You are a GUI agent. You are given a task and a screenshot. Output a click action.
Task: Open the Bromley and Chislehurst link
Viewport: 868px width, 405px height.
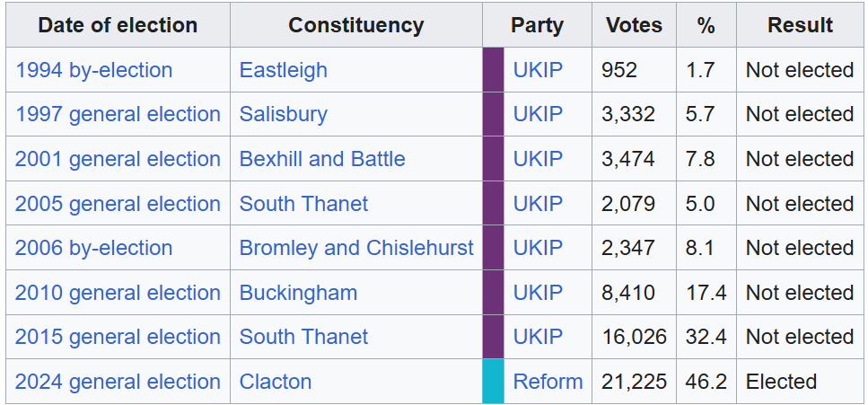pos(355,248)
